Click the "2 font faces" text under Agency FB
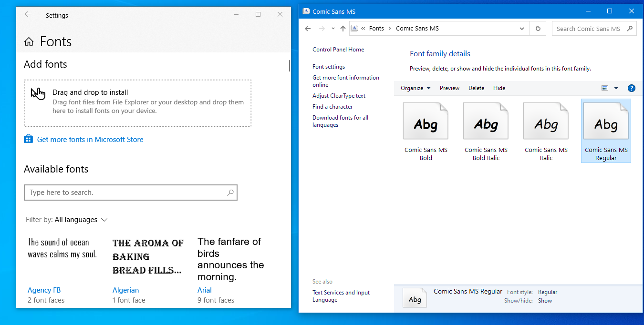The height and width of the screenshot is (325, 644). (46, 300)
